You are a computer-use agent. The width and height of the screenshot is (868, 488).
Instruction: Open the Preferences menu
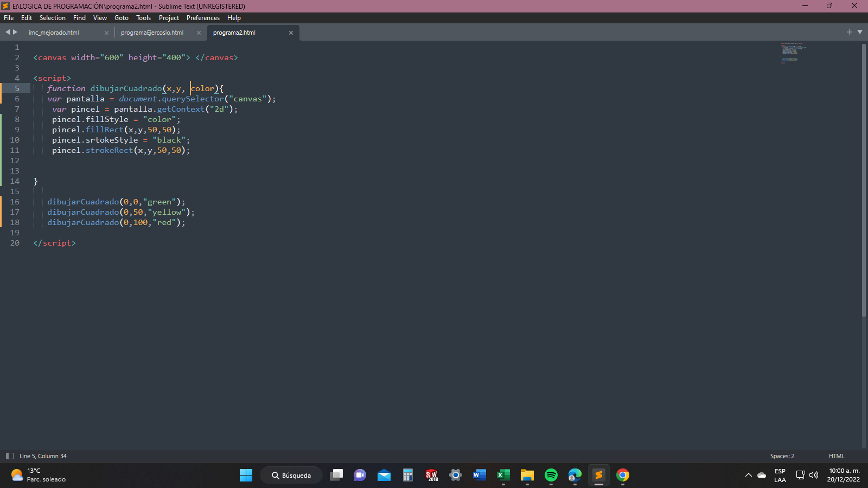point(203,18)
